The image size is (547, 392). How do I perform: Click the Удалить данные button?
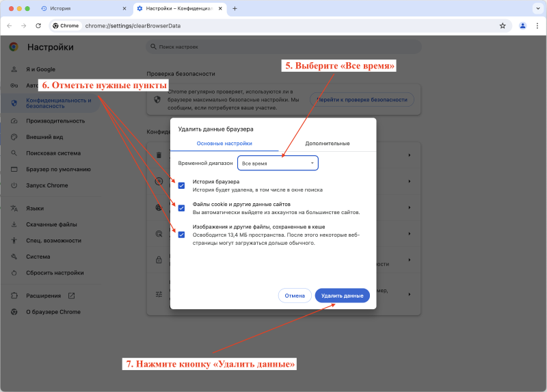343,296
